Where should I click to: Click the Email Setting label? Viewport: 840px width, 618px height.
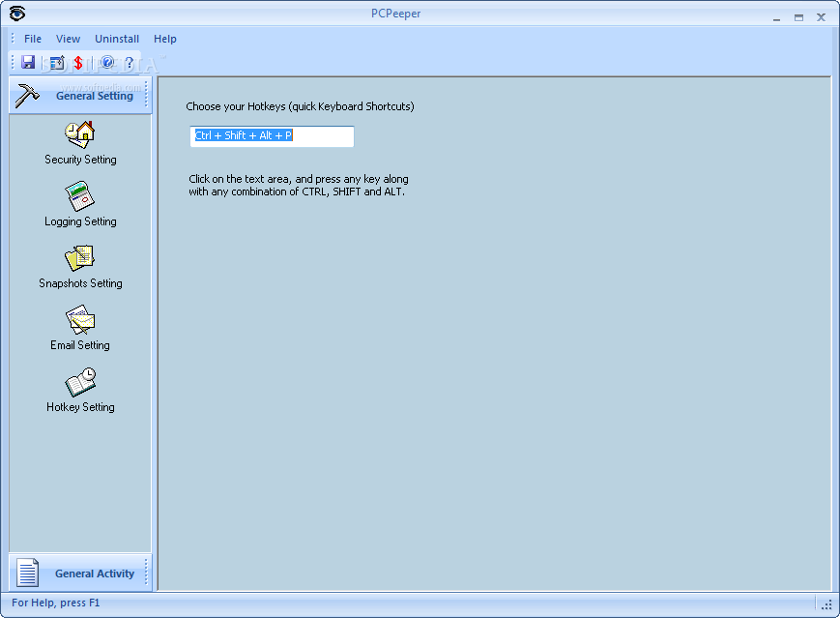pyautogui.click(x=80, y=345)
